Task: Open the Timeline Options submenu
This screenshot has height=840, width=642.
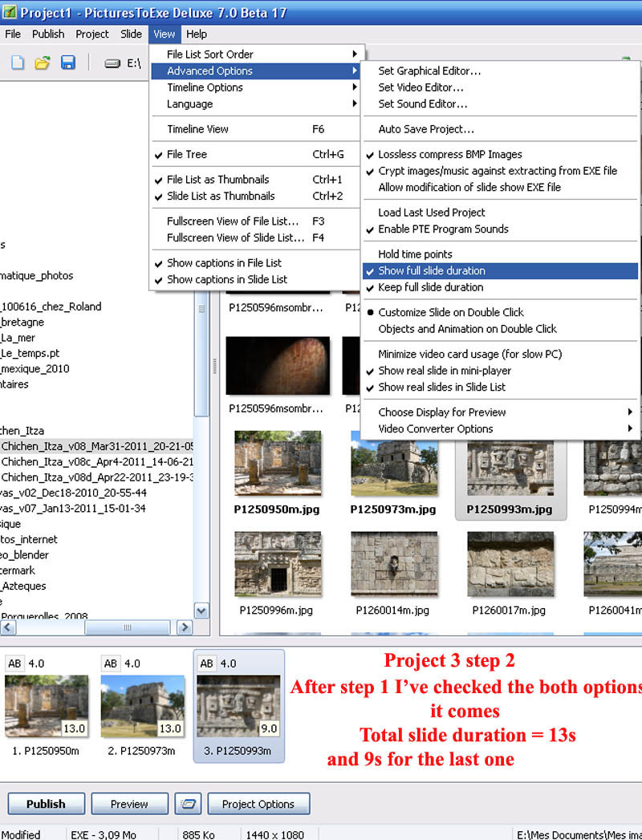Action: (205, 87)
